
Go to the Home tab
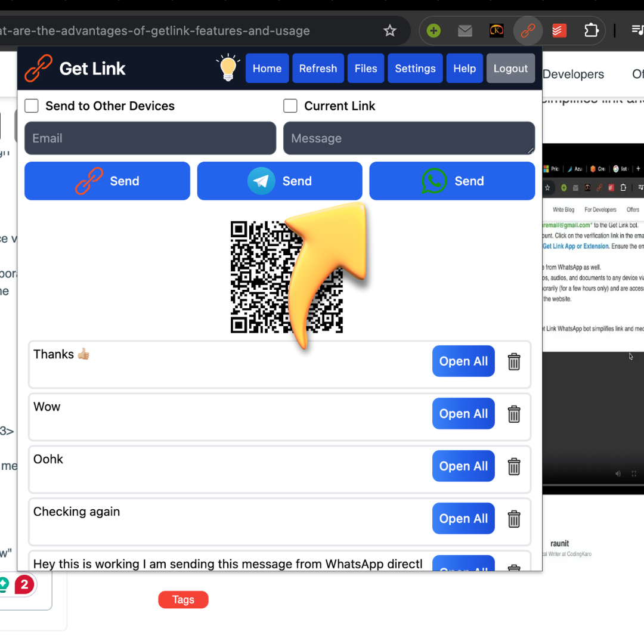(267, 68)
